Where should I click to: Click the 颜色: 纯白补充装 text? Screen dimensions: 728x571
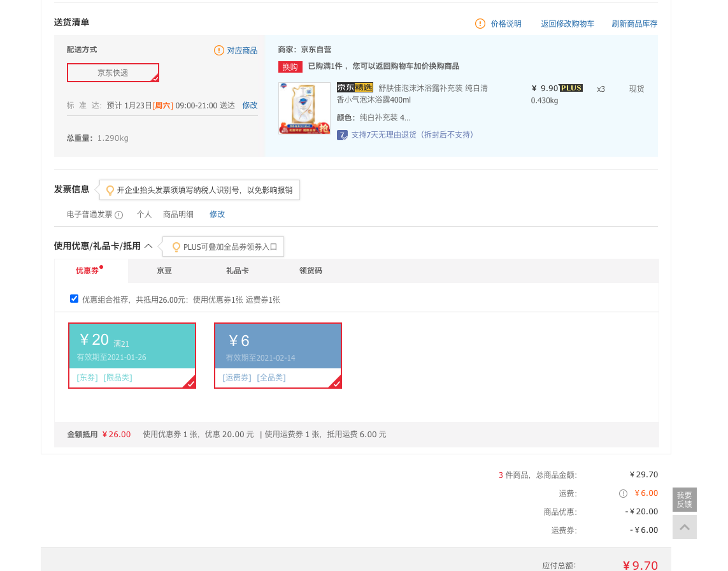coord(373,117)
